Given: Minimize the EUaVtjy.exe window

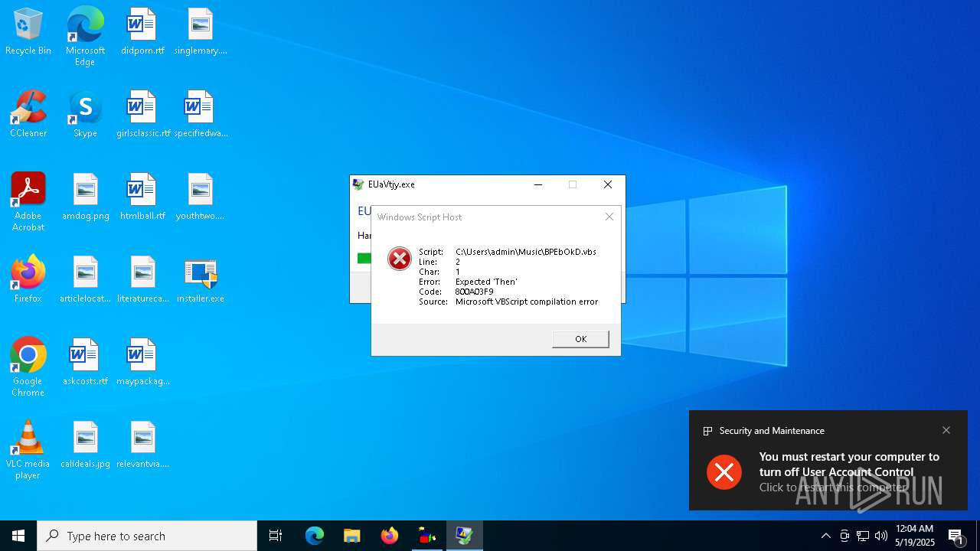Looking at the screenshot, I should (x=538, y=184).
